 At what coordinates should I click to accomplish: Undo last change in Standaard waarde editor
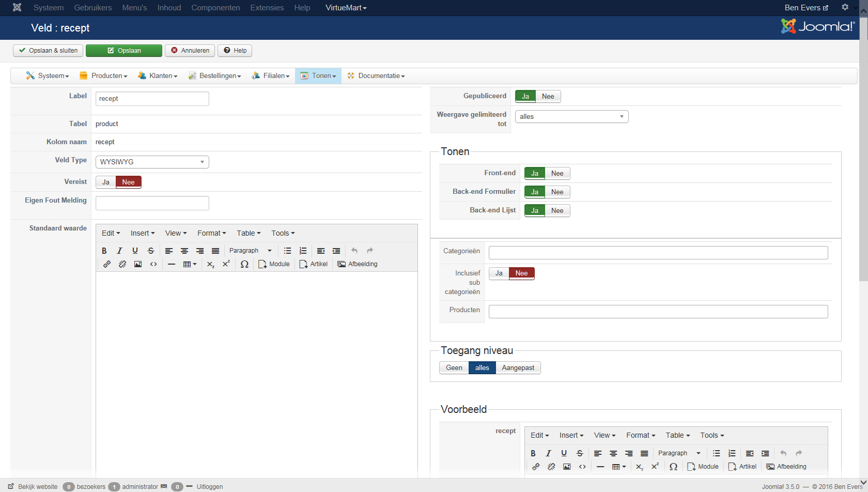[x=354, y=251]
